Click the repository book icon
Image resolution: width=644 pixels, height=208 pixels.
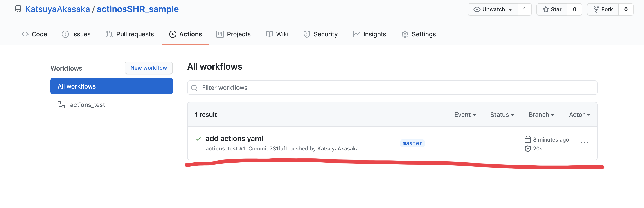click(x=18, y=9)
